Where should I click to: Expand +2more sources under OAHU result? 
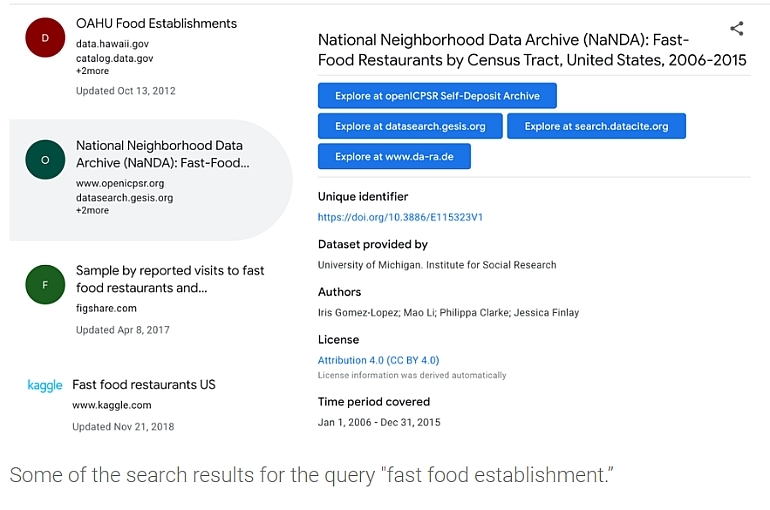click(92, 71)
